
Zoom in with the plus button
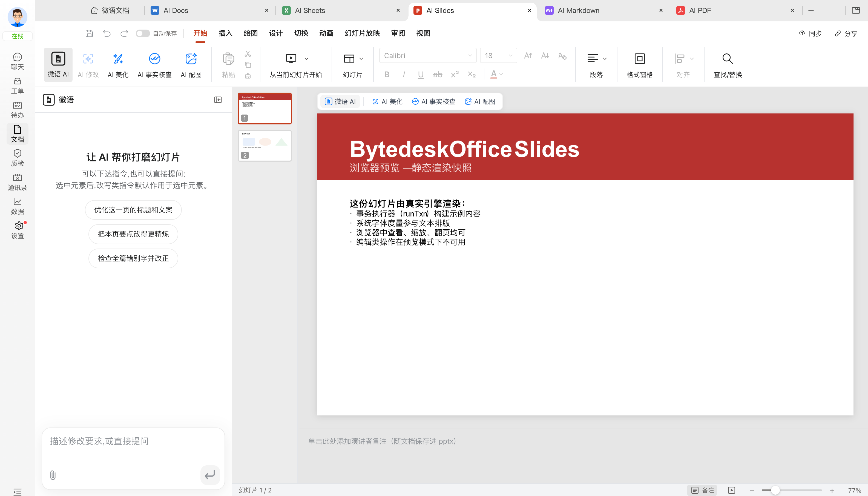(x=832, y=491)
